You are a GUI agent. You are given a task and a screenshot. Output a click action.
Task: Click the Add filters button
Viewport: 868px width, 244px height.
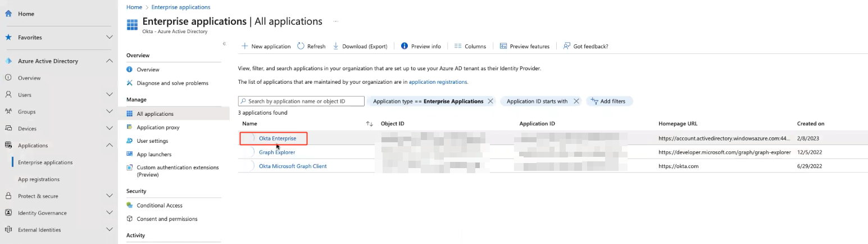[x=609, y=101]
